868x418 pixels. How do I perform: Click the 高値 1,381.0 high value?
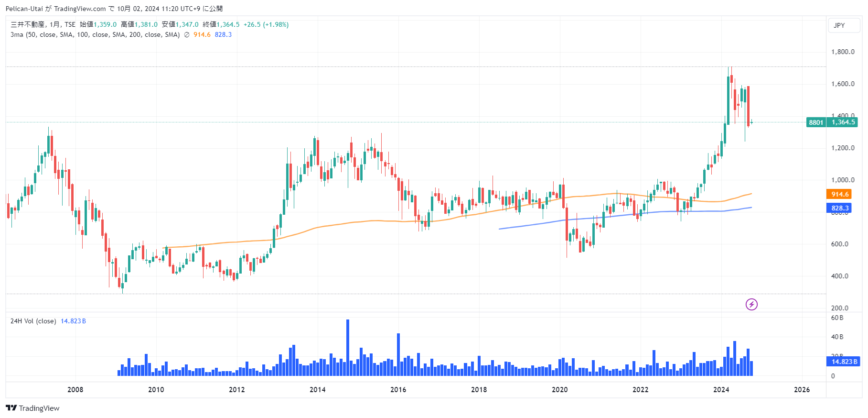coord(139,24)
